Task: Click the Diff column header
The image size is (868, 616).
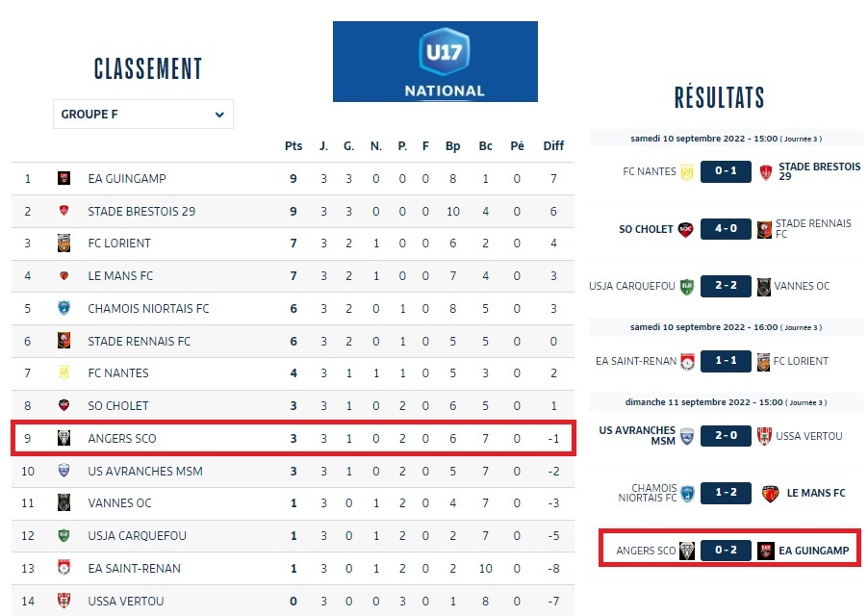Action: pos(553,146)
